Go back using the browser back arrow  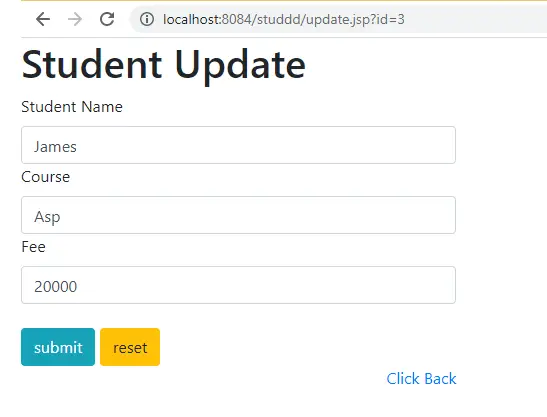click(43, 19)
